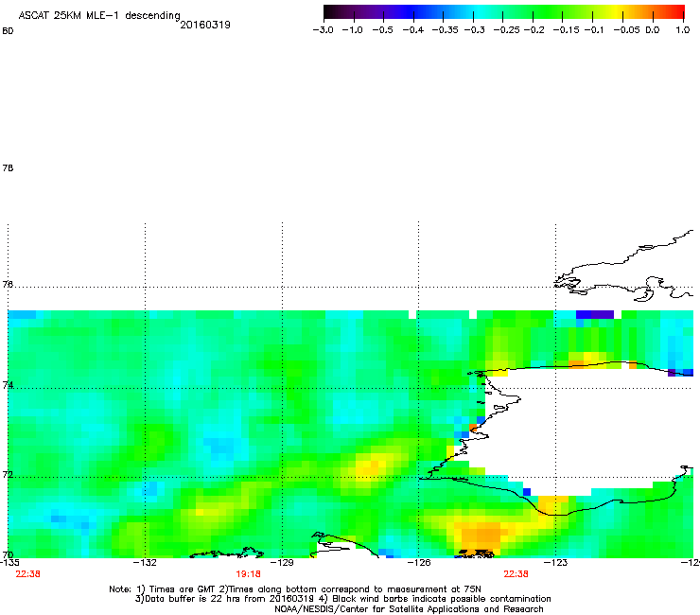
Task: Click the latitude label "74"
Action: click(x=8, y=385)
